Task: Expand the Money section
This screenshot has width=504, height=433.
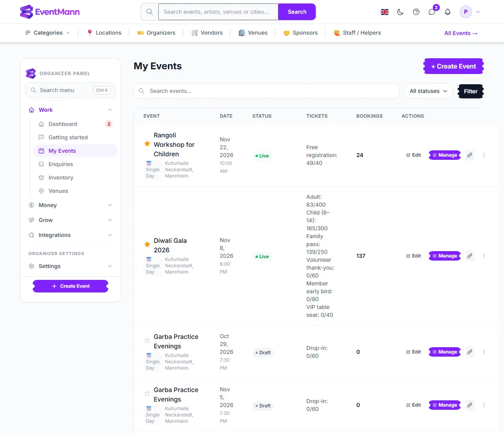Action: tap(70, 205)
